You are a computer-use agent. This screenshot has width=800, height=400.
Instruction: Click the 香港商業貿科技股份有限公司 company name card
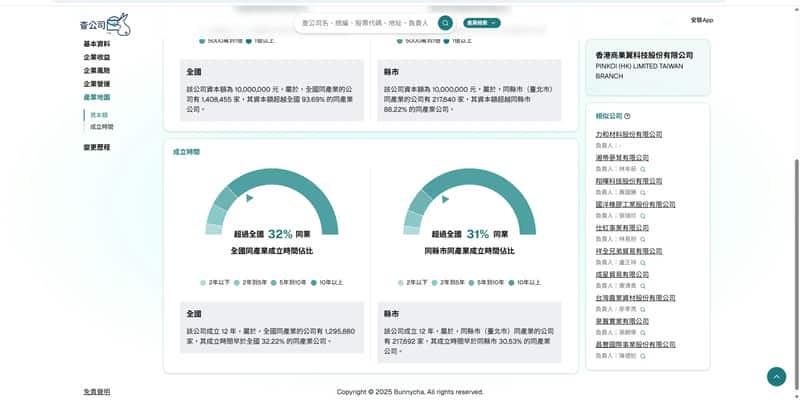(647, 67)
